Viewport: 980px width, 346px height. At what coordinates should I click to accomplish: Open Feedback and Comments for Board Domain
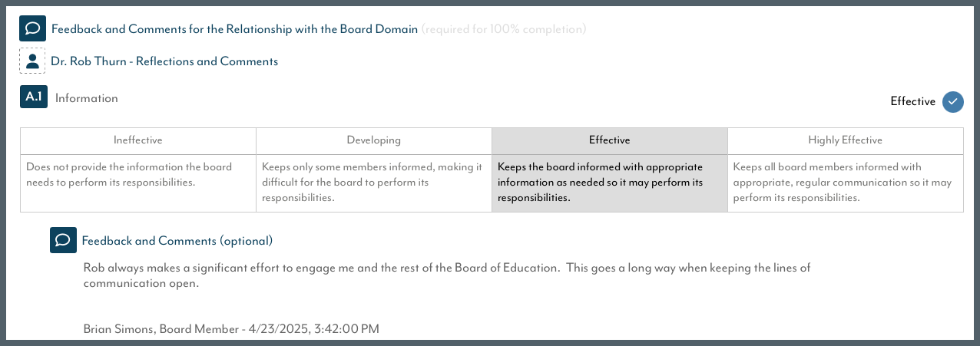(x=234, y=29)
